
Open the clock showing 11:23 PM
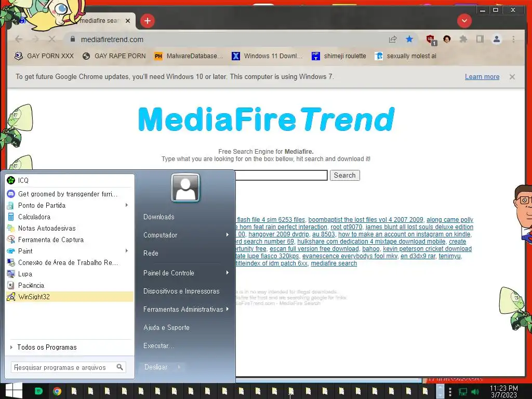pyautogui.click(x=504, y=391)
